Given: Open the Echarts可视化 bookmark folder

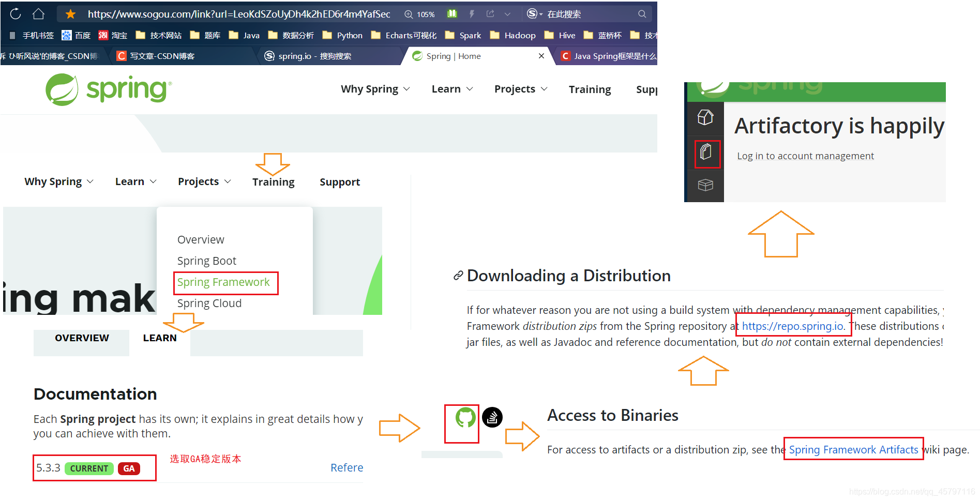Looking at the screenshot, I should point(404,35).
